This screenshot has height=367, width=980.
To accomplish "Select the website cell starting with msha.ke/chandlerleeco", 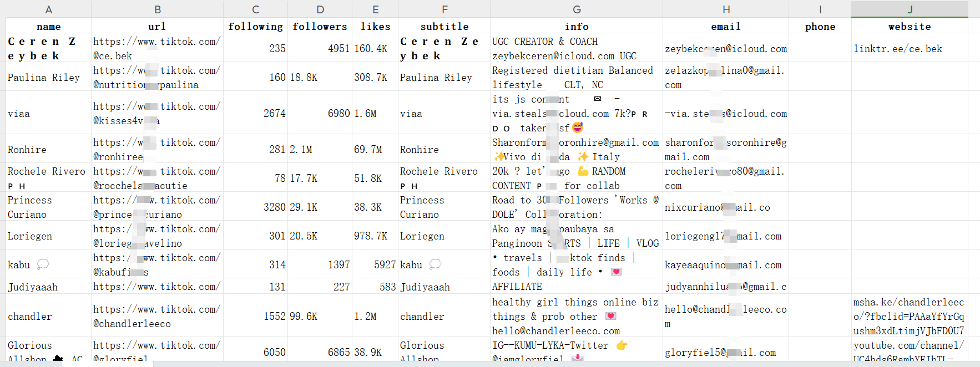I will coord(910,316).
